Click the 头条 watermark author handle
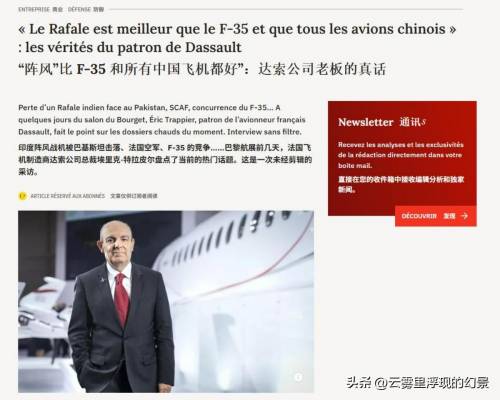500x400 pixels. (418, 383)
